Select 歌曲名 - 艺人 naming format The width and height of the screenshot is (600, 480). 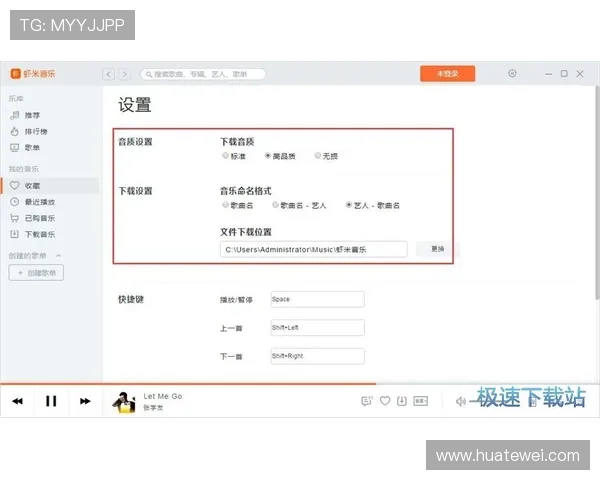[x=275, y=205]
